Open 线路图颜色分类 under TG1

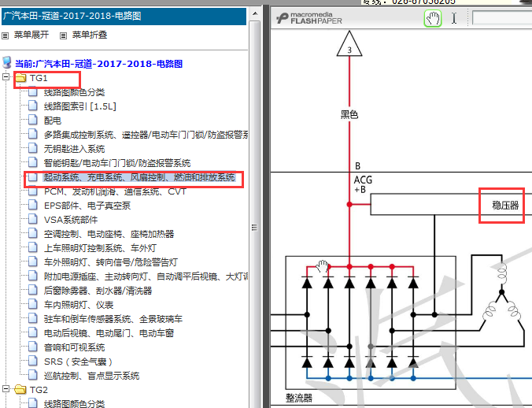pyautogui.click(x=74, y=92)
